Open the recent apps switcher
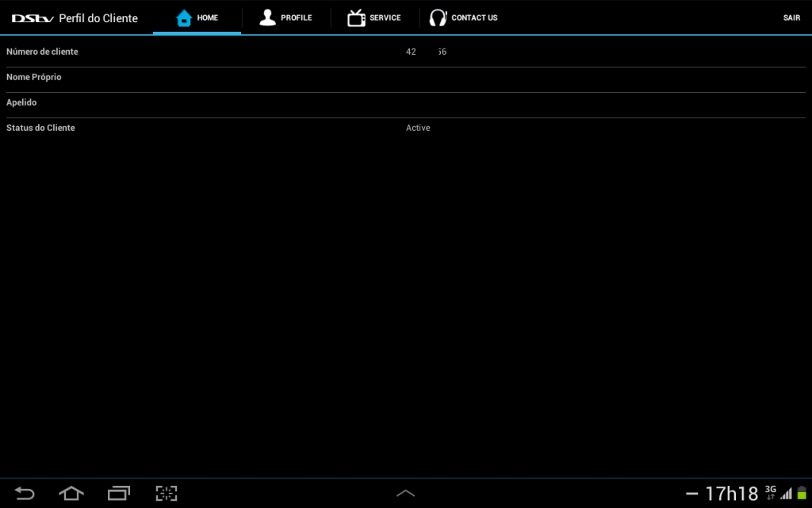Image resolution: width=812 pixels, height=508 pixels. [x=119, y=493]
